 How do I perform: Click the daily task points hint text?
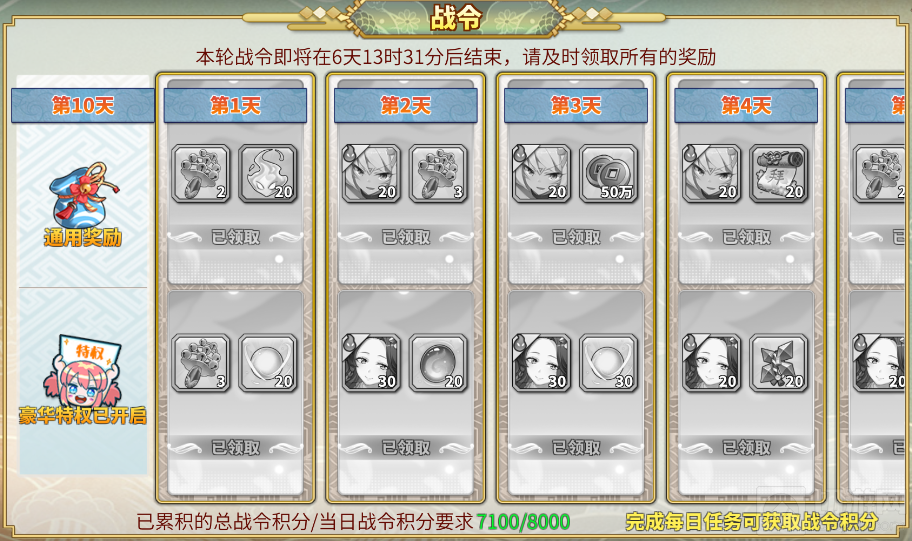pos(751,521)
